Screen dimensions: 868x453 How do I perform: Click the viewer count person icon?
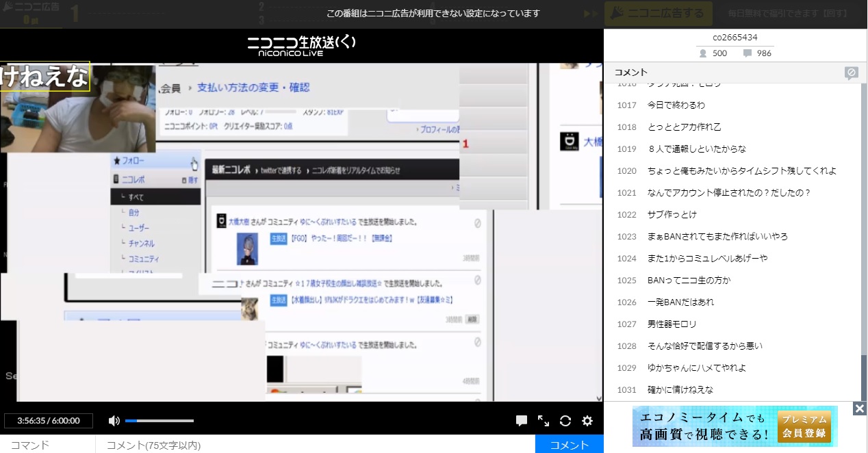[702, 53]
